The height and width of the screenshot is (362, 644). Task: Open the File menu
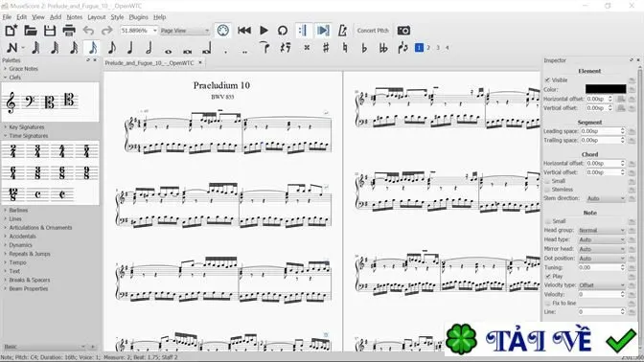(x=7, y=17)
